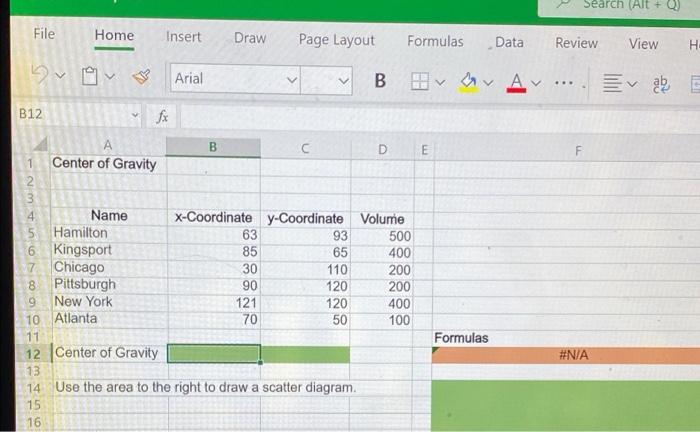Click the scatter diagram instruction text

pyautogui.click(x=205, y=387)
